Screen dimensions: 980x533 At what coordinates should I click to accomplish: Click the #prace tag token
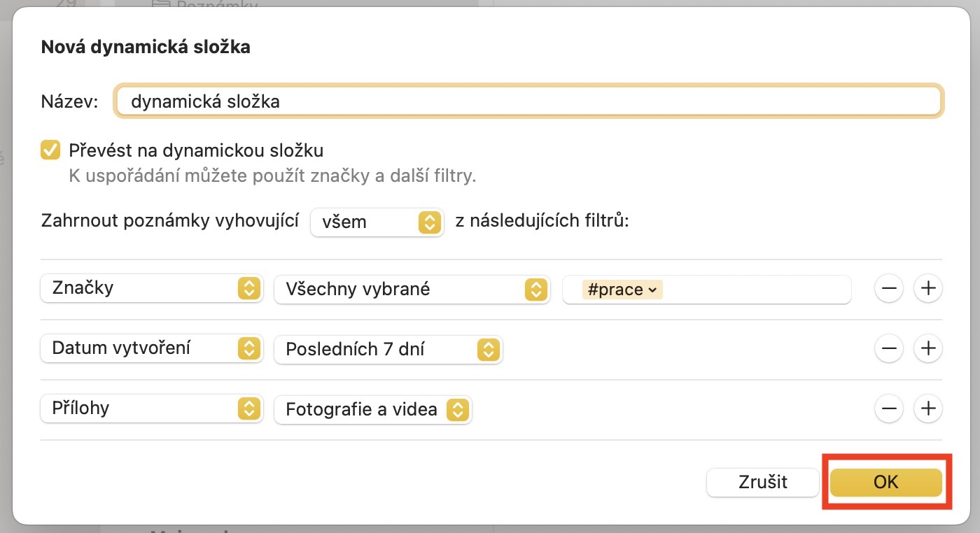622,290
